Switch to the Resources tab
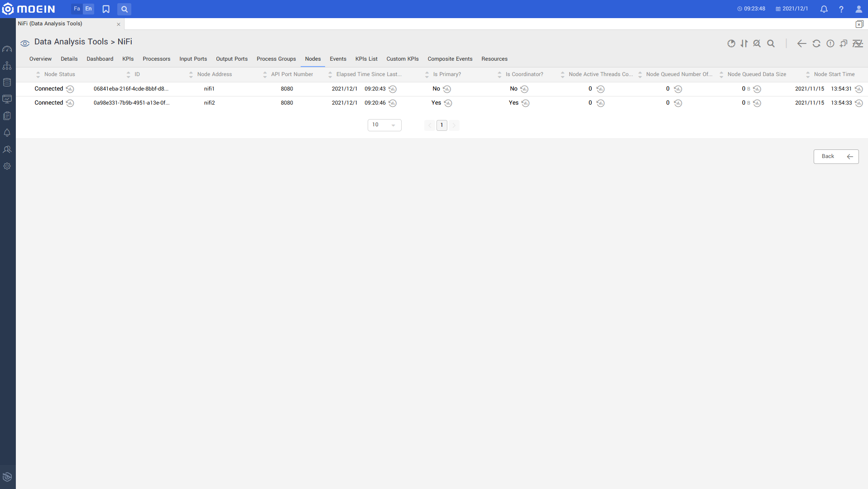 click(494, 59)
